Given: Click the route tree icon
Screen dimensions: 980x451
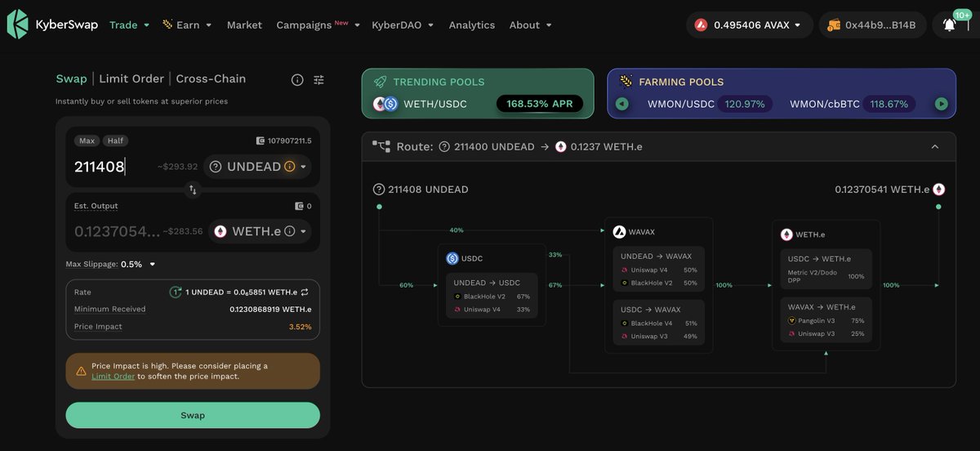Looking at the screenshot, I should pyautogui.click(x=381, y=146).
